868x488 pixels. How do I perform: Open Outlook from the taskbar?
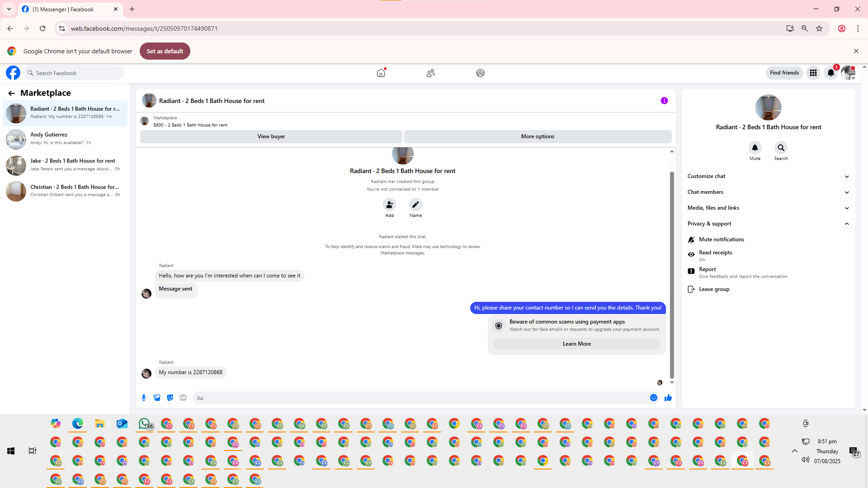(122, 424)
